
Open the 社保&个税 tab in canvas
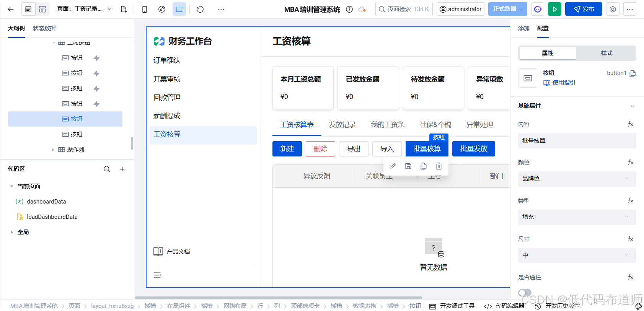tap(435, 125)
